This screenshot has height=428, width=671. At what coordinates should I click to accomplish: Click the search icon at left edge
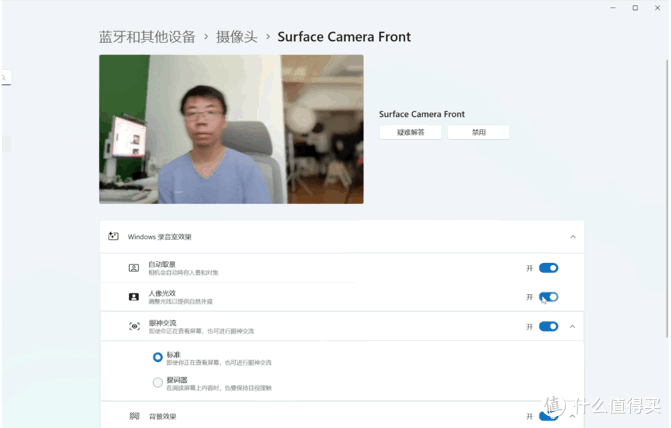[3, 77]
